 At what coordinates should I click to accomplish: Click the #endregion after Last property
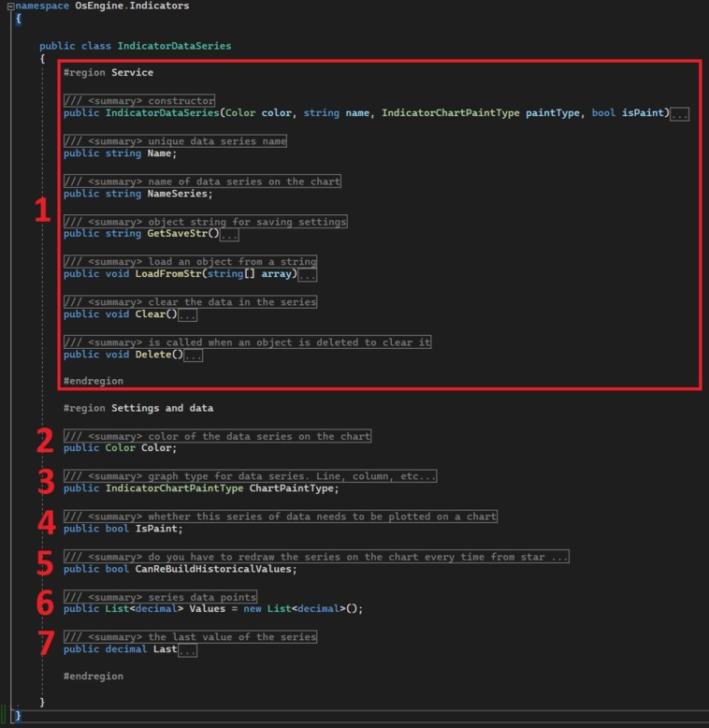pyautogui.click(x=94, y=677)
